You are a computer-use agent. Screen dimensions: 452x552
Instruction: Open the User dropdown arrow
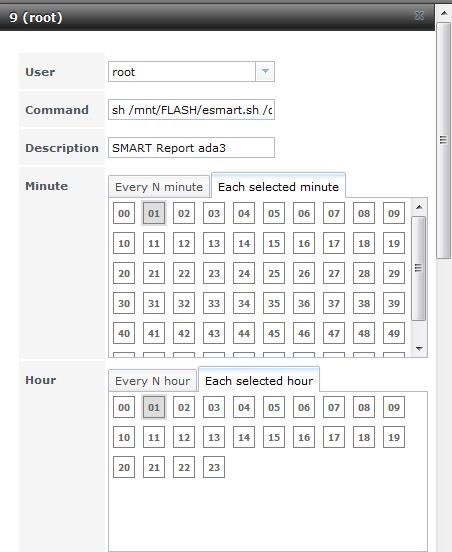[x=265, y=72]
